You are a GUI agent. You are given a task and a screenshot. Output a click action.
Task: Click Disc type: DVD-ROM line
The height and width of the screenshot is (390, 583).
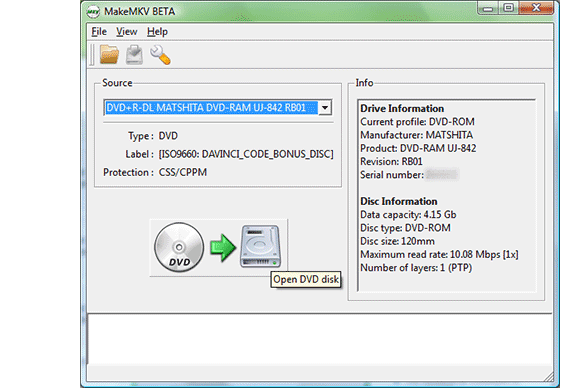point(405,228)
